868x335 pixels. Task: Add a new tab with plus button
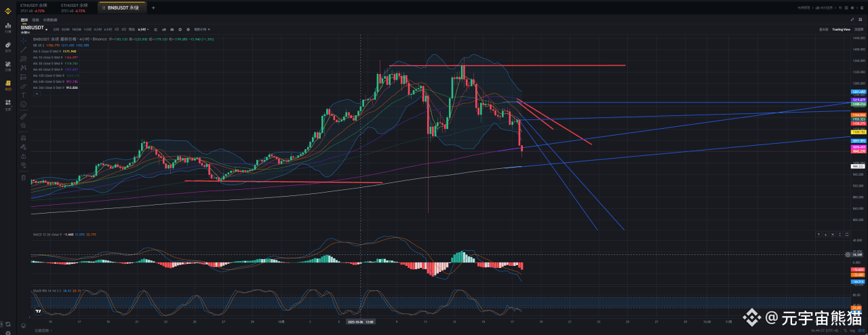pos(153,7)
